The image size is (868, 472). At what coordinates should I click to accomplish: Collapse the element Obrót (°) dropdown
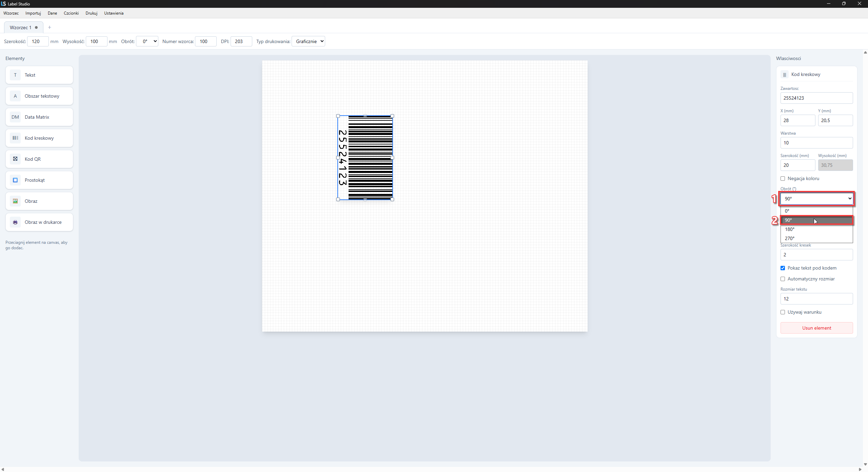point(816,199)
